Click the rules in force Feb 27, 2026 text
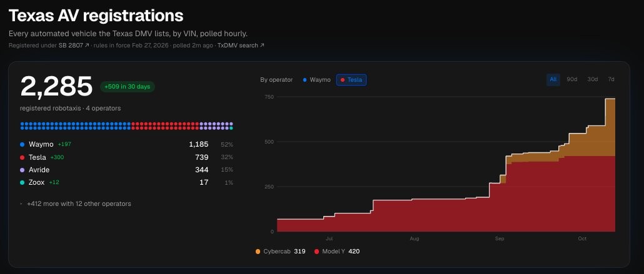This screenshot has width=644, height=274. 131,45
